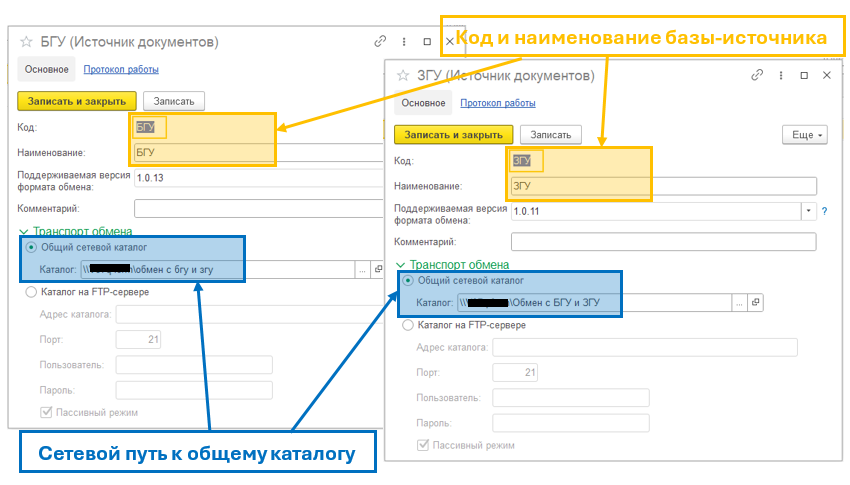This screenshot has width=850, height=485.
Task: Select Каталог на FTP-сервере in БГУ window
Action: click(x=31, y=292)
